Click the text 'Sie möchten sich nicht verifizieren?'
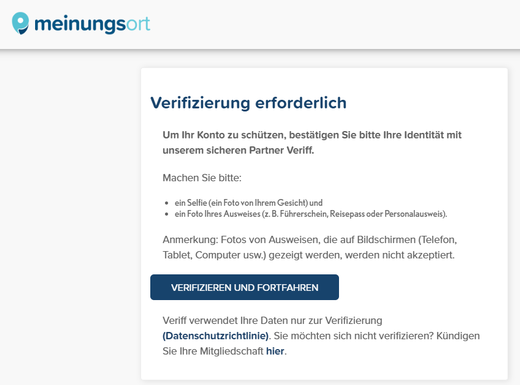 (354, 336)
